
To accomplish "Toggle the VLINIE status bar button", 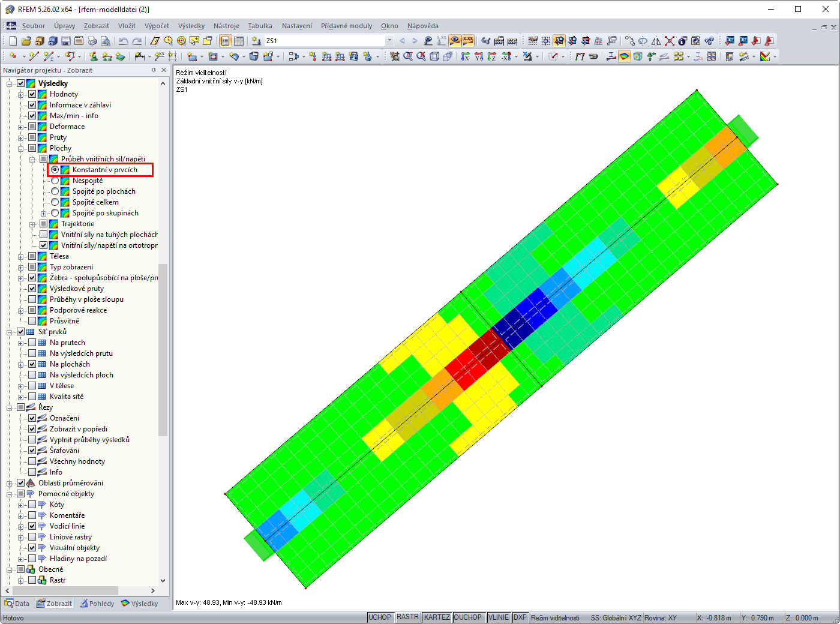I will (x=499, y=617).
